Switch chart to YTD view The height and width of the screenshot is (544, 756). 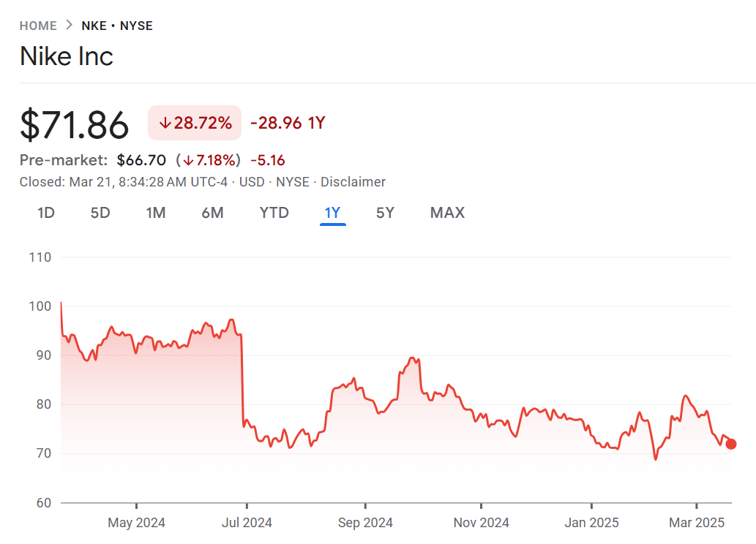[x=274, y=213]
